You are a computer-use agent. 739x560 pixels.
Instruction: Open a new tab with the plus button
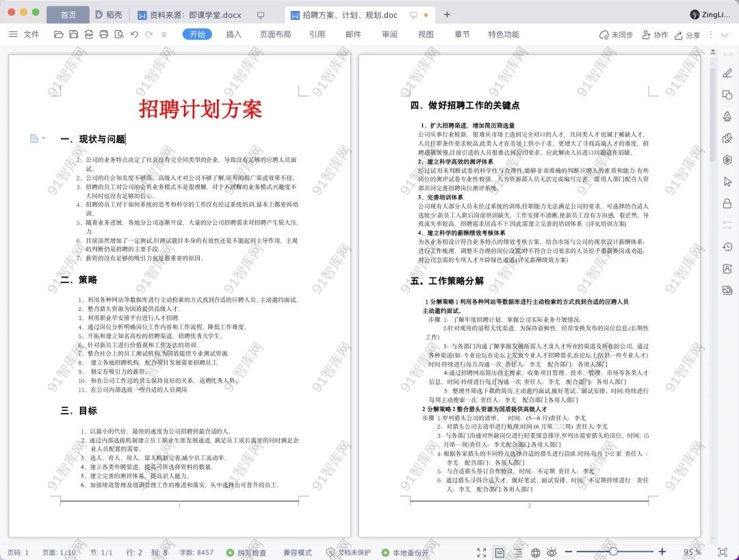447,14
